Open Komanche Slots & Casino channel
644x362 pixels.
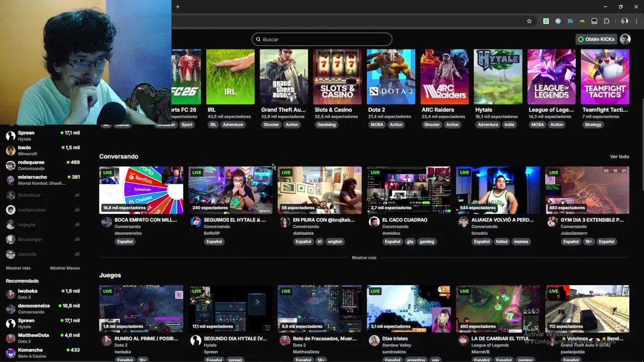tap(43, 352)
